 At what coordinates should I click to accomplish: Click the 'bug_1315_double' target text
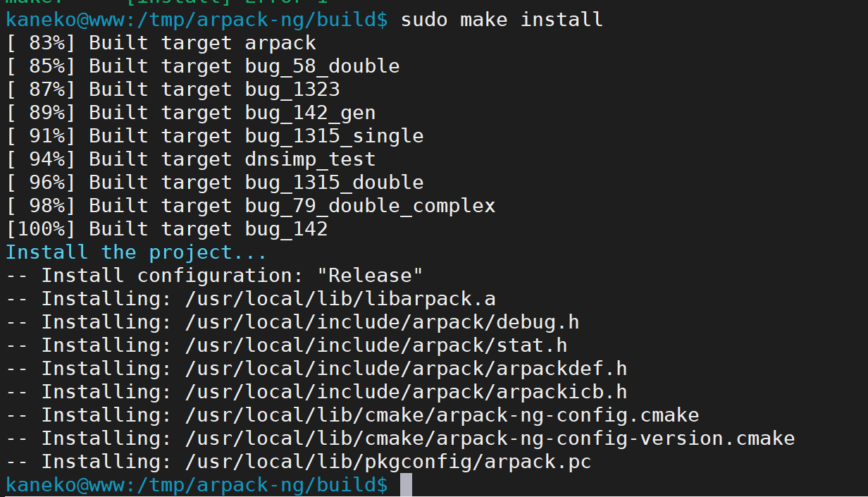pos(334,182)
